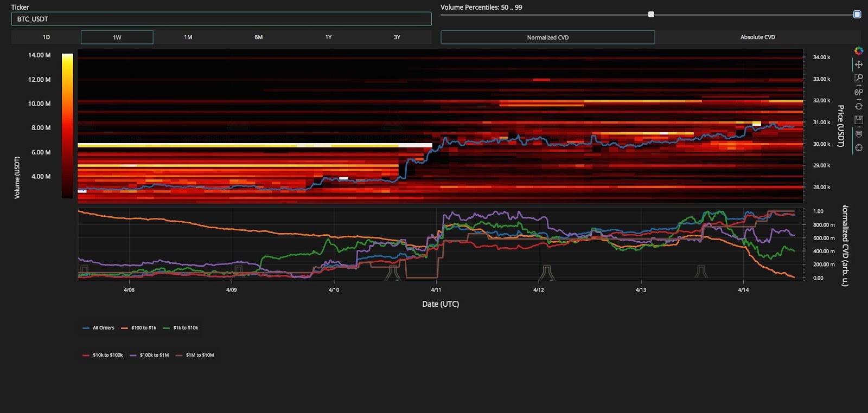Click the 'Ticker' label text
Image resolution: width=868 pixels, height=413 pixels.
pyautogui.click(x=20, y=7)
